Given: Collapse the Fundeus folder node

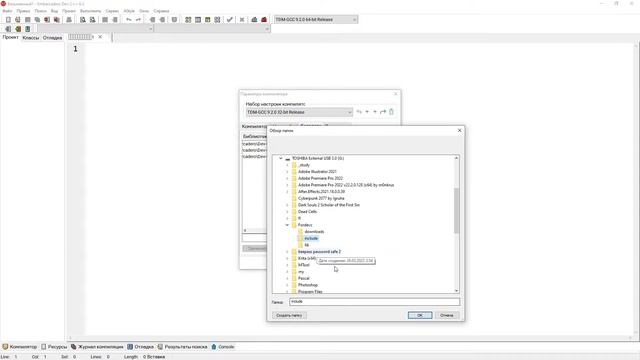Looking at the screenshot, I should point(287,225).
